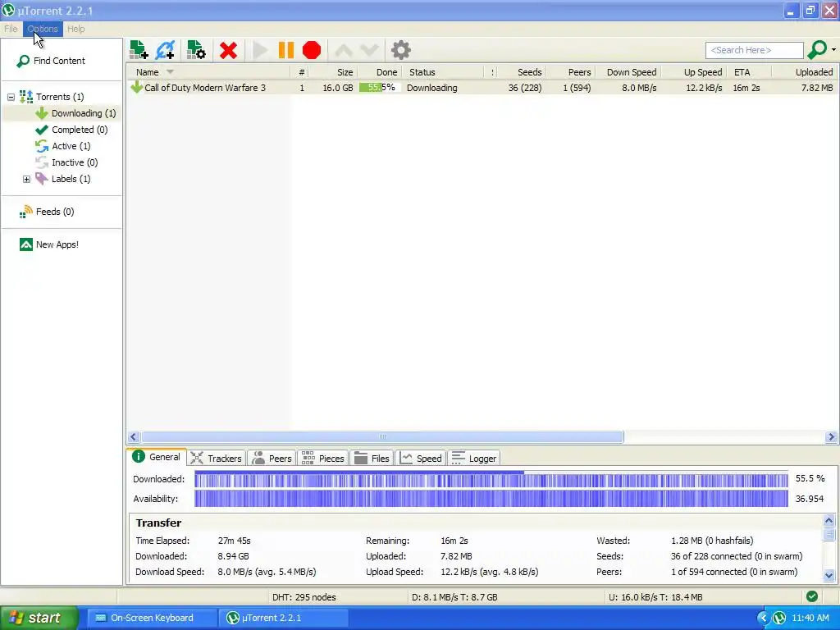Viewport: 840px width, 630px height.
Task: Switch to the Peers tab
Action: click(272, 458)
